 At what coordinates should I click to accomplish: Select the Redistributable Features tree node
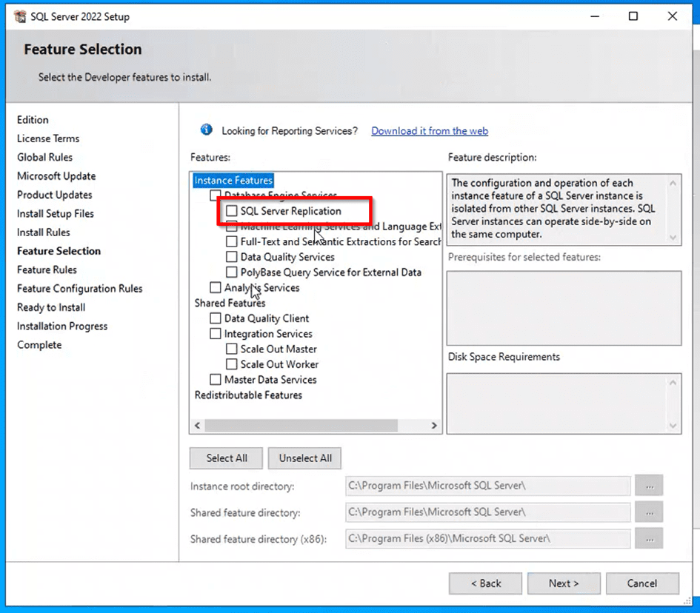[x=248, y=395]
